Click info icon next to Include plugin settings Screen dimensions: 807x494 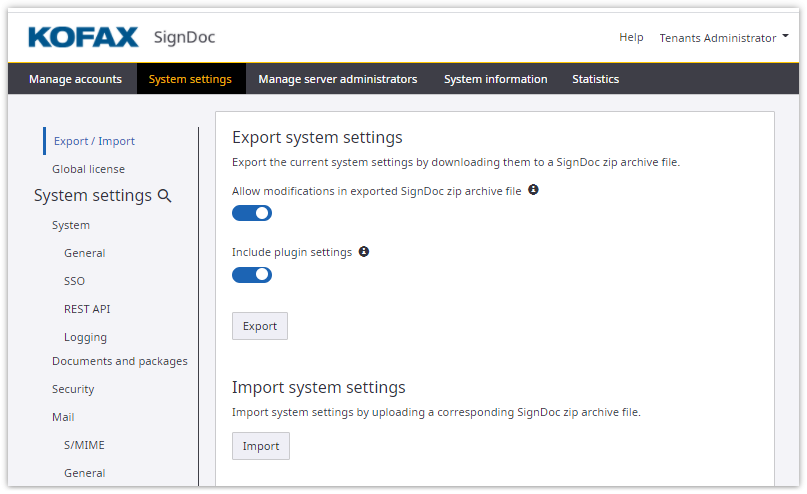364,252
